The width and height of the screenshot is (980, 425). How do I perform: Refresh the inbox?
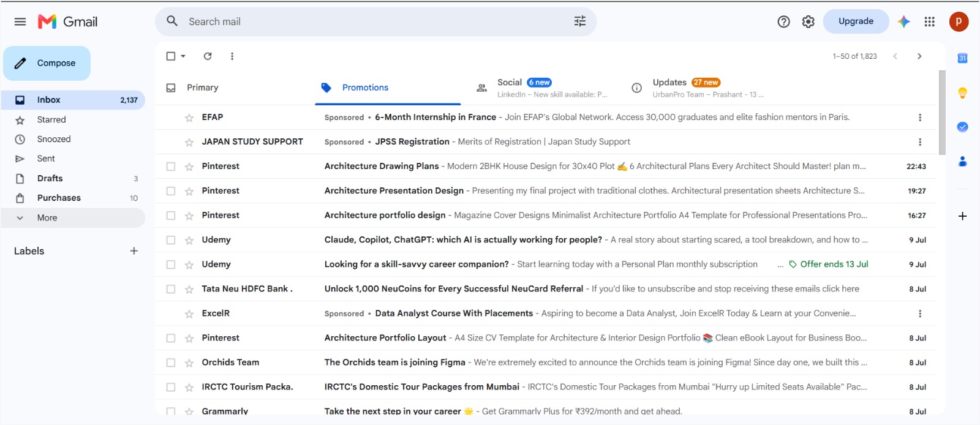208,56
